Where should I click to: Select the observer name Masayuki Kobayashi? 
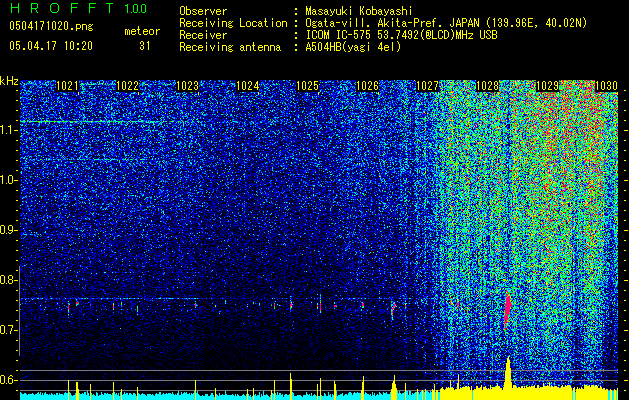point(359,12)
